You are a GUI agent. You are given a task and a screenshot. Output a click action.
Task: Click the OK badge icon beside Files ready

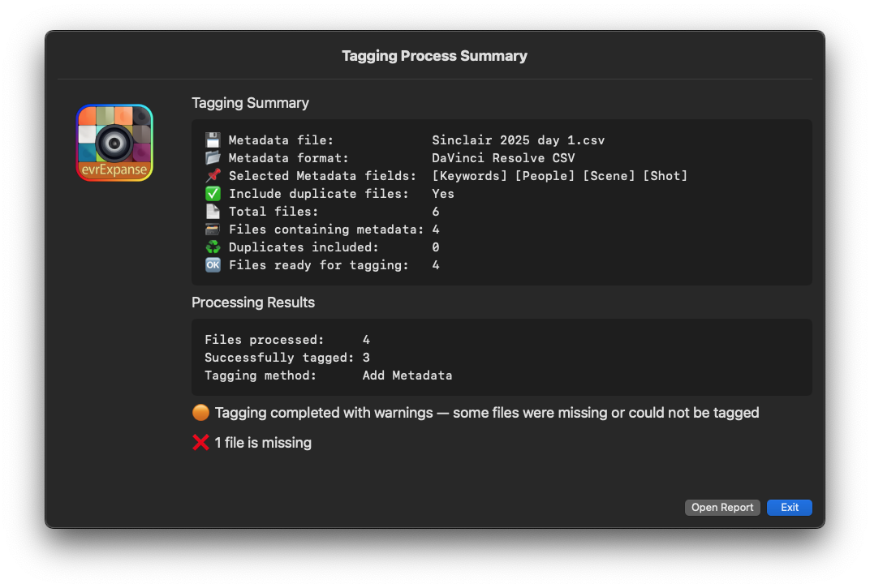click(213, 265)
